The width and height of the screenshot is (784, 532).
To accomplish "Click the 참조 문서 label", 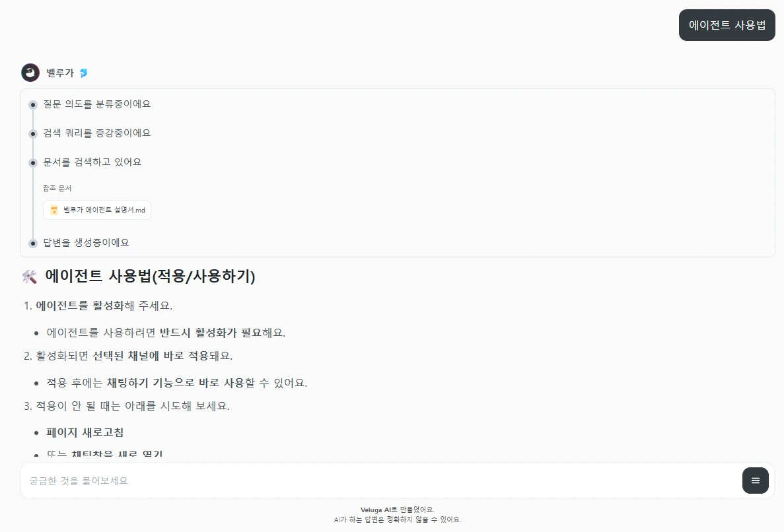I will [57, 188].
